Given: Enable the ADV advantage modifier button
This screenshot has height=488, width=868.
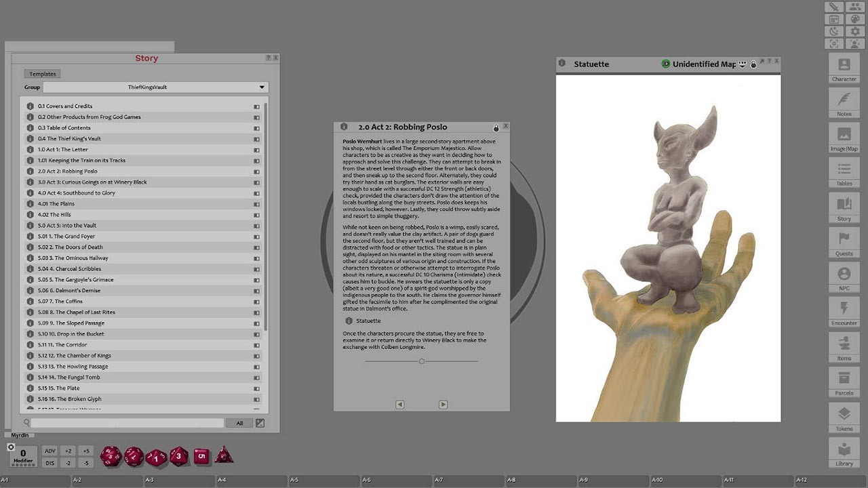Looking at the screenshot, I should (x=50, y=449).
